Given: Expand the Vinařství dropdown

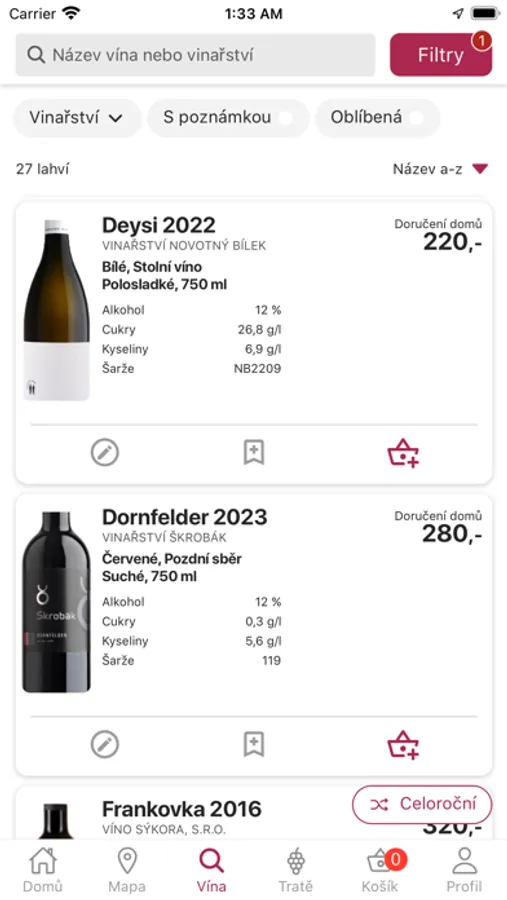Looking at the screenshot, I should 77,118.
